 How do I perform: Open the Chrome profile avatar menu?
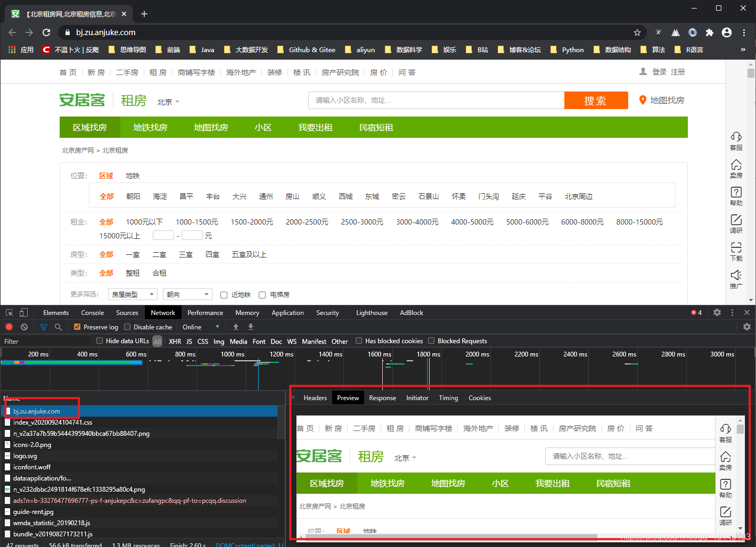pos(727,32)
